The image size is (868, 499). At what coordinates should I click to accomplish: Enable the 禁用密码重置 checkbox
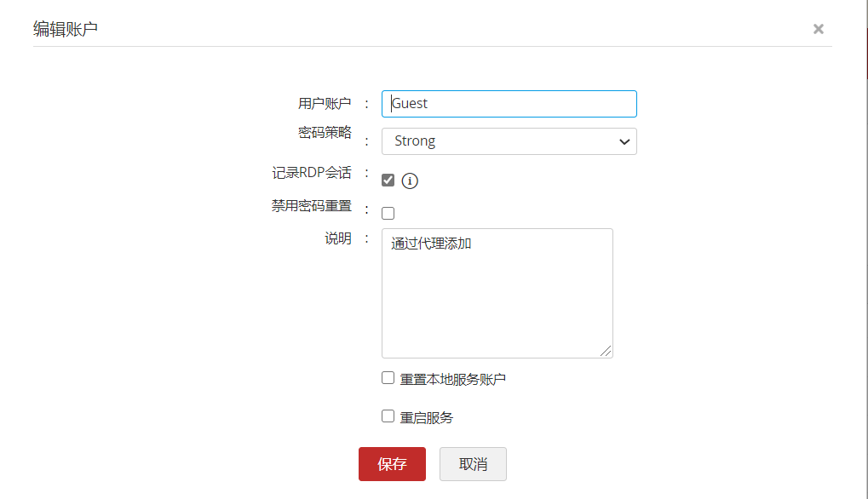click(388, 214)
